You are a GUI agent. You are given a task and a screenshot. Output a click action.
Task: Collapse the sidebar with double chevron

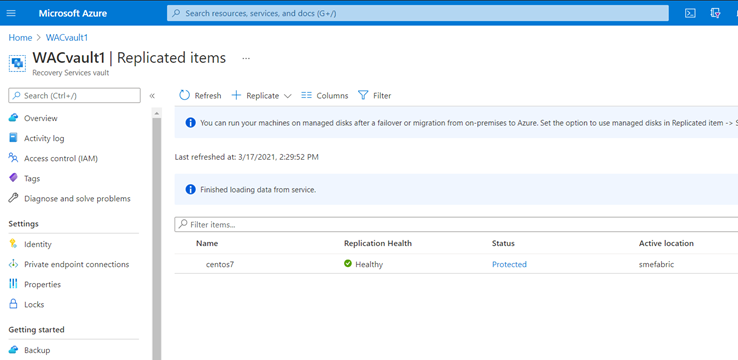[152, 96]
